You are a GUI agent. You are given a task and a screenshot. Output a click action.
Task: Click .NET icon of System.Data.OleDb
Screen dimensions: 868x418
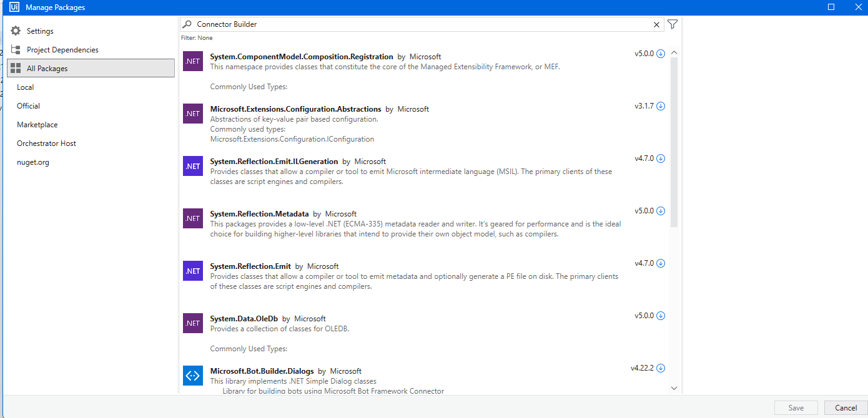[193, 323]
